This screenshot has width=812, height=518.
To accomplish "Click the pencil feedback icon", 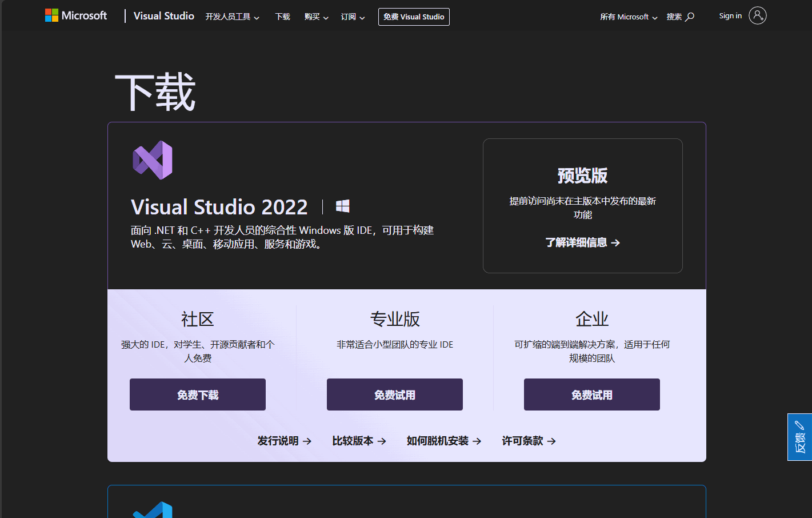I will (x=799, y=425).
